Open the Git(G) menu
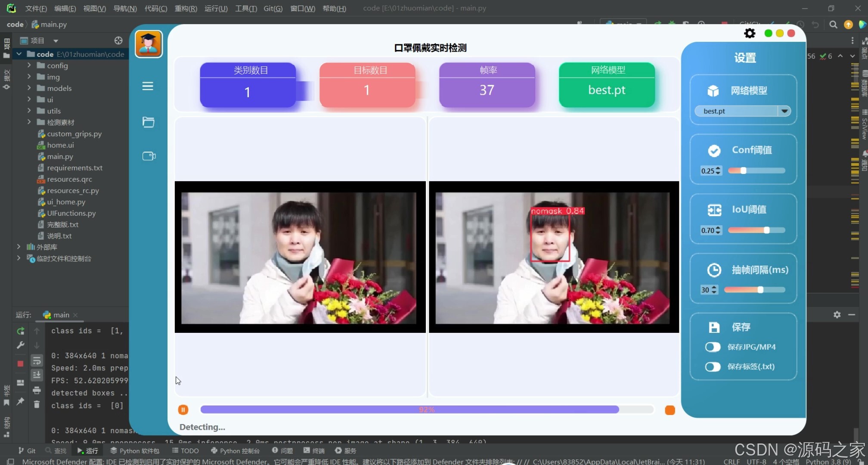The image size is (868, 465). click(x=273, y=8)
